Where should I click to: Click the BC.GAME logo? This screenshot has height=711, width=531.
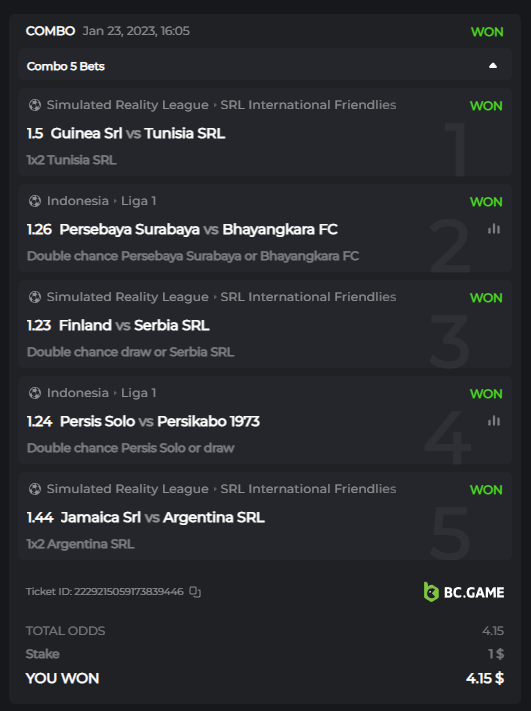tap(464, 592)
